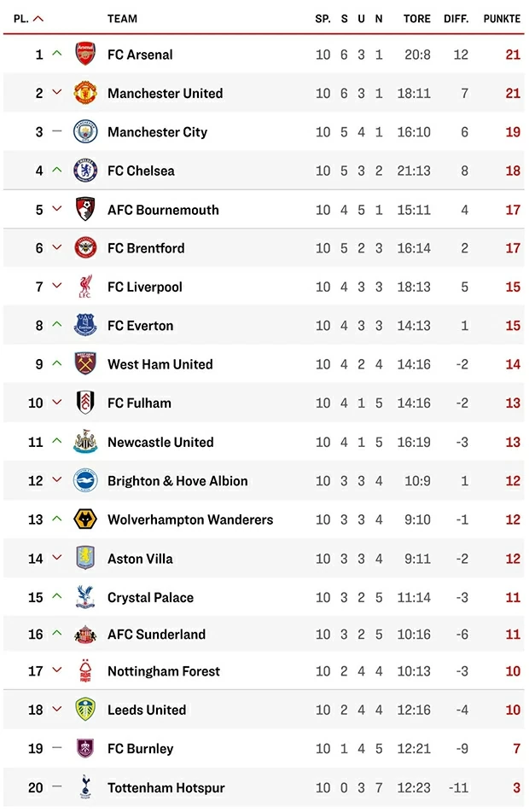Click the Leeds United club crest

tap(85, 710)
